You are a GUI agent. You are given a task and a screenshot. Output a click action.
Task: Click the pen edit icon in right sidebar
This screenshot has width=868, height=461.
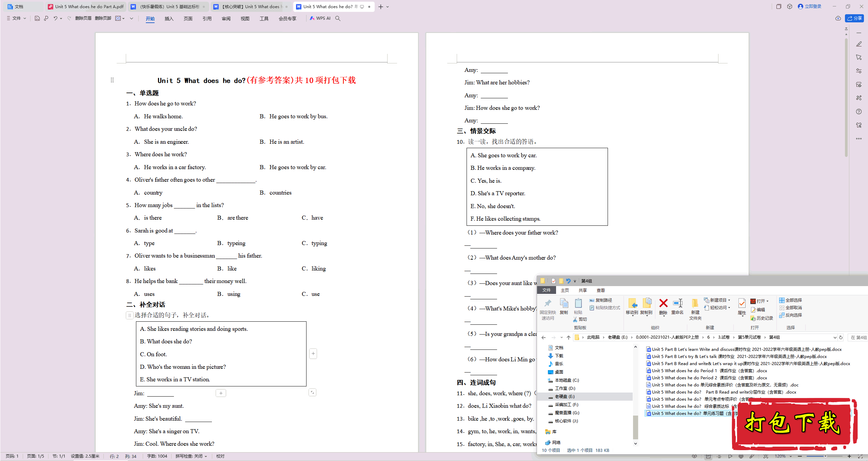(x=859, y=44)
